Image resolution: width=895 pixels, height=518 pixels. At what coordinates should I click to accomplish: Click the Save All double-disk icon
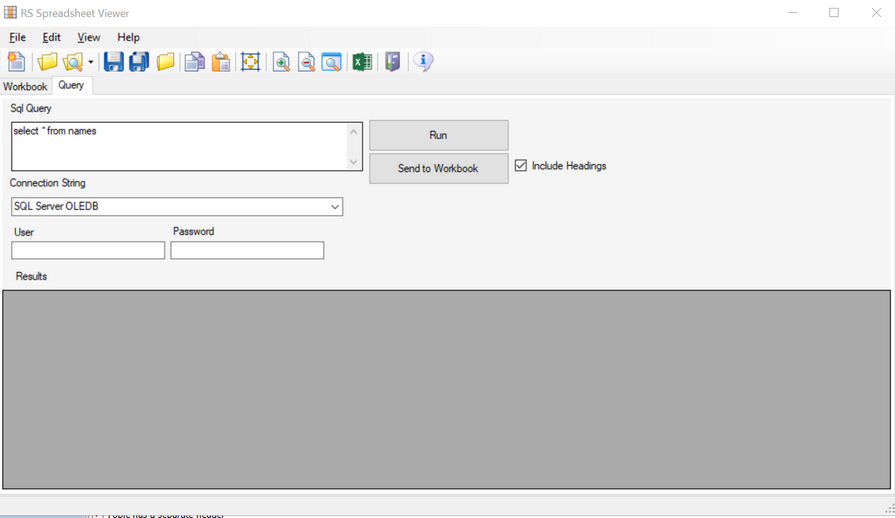point(139,62)
